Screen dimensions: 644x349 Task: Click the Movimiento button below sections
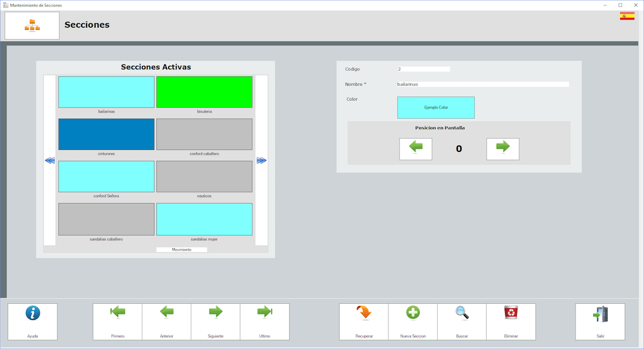[182, 249]
